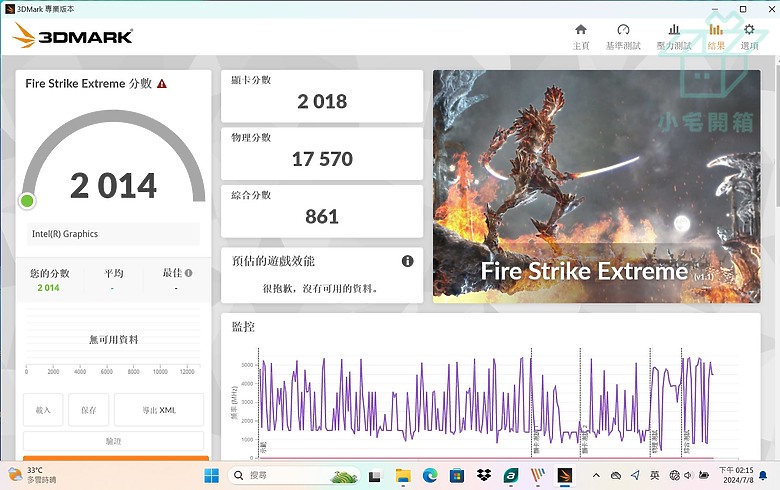Click the green 2 014 under 您的分數

pos(48,288)
